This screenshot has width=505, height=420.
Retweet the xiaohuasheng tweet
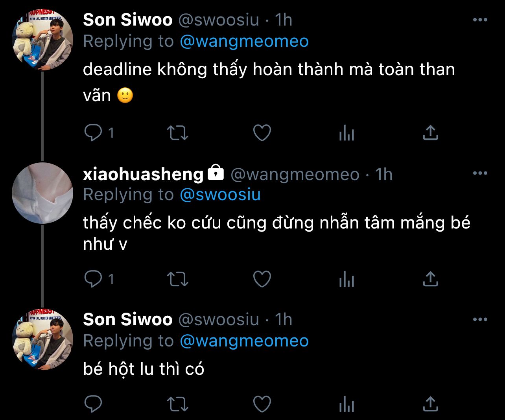pos(178,279)
